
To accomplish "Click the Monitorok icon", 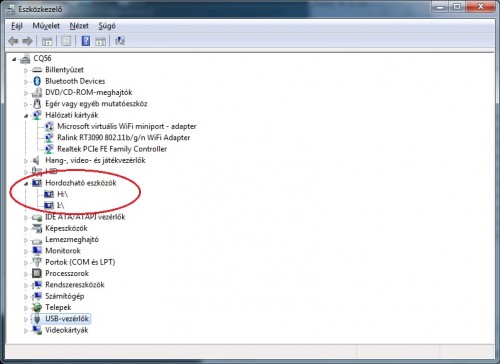I will [x=37, y=251].
